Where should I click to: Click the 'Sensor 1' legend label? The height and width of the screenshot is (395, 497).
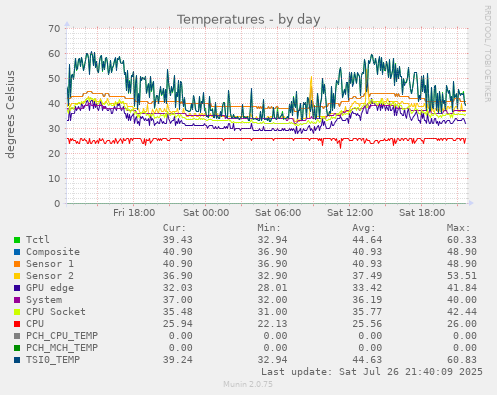click(50, 264)
